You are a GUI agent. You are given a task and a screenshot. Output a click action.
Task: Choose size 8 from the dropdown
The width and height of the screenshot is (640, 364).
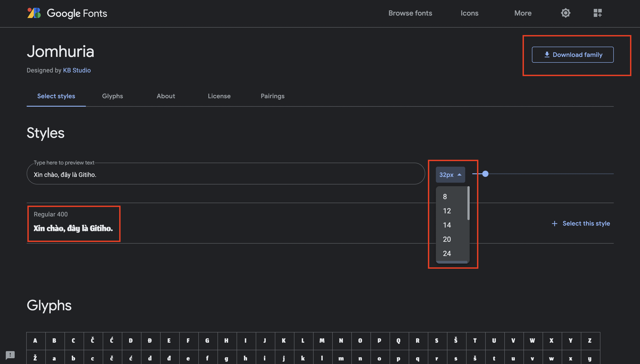point(452,196)
